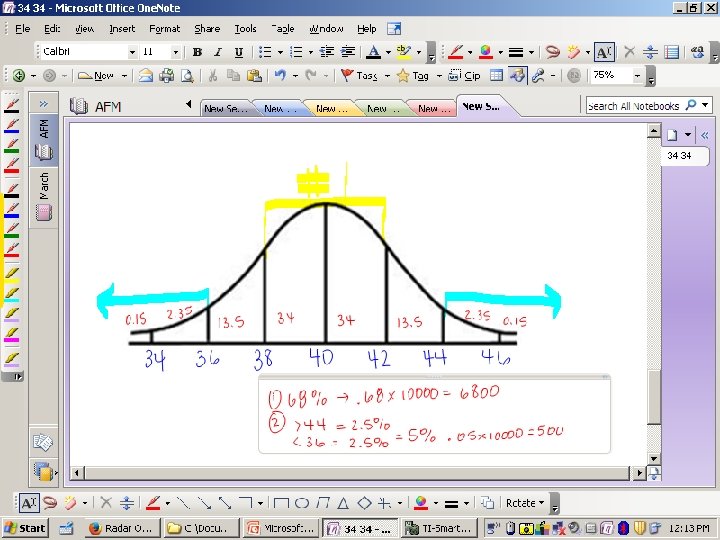Image resolution: width=720 pixels, height=540 pixels.
Task: Click the New page button
Action: point(96,76)
